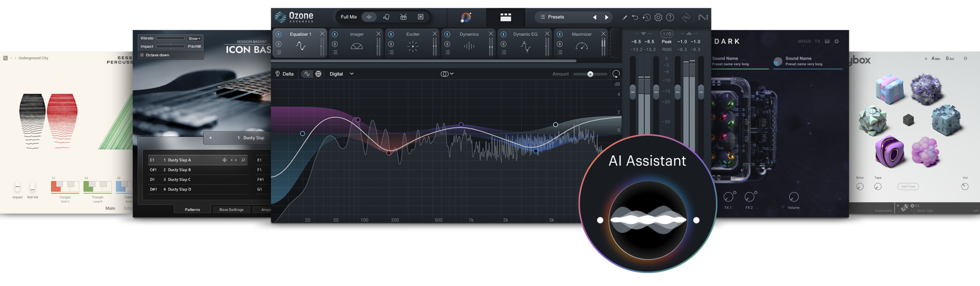Viewport: 980px width, 286px height.
Task: Expand the Digital EQ mode dropdown
Action: point(342,74)
